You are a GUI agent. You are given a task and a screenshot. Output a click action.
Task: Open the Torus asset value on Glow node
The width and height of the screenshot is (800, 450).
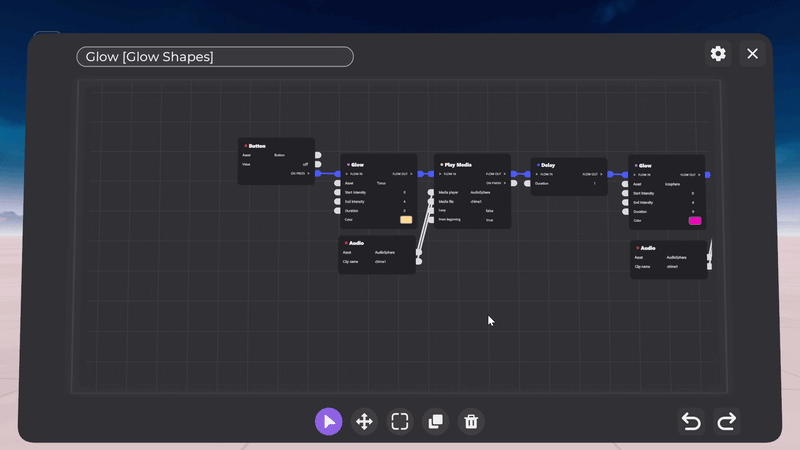[381, 183]
